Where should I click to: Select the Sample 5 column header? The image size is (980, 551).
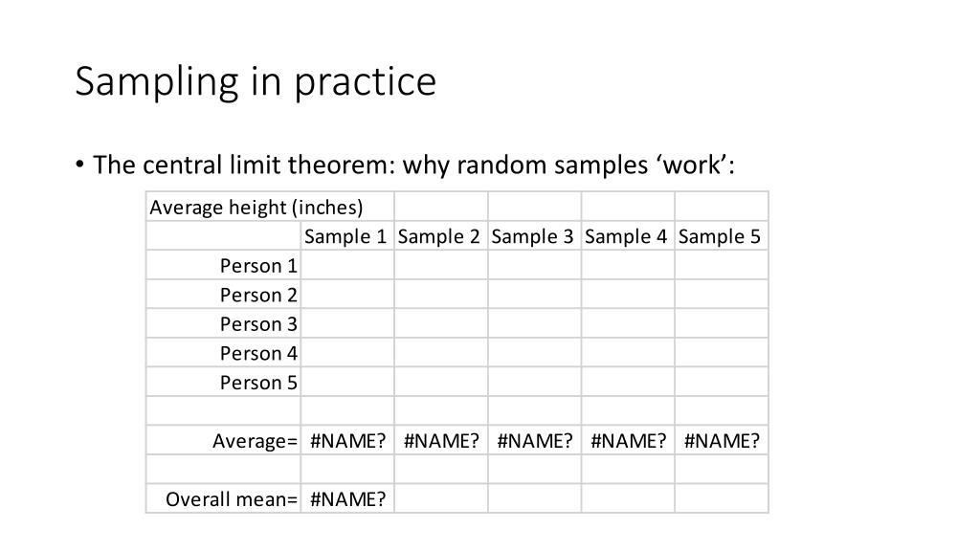pos(722,236)
